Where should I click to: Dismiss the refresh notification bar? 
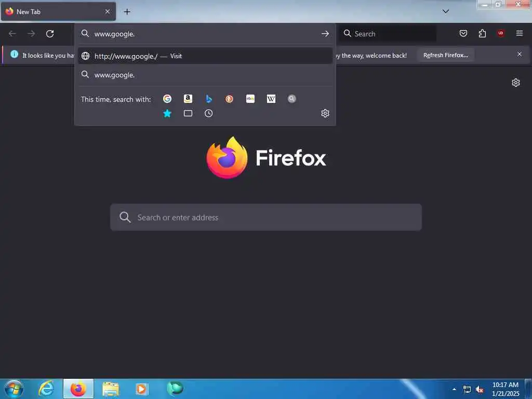pos(520,54)
